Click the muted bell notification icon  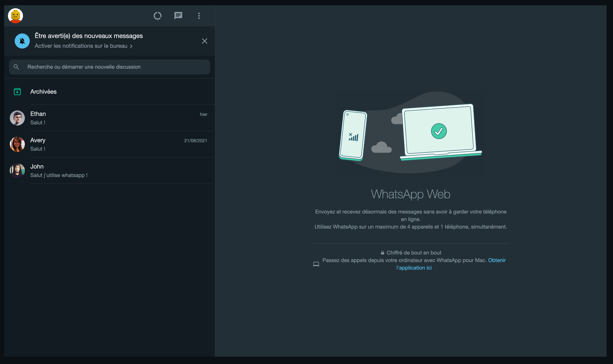tap(22, 41)
